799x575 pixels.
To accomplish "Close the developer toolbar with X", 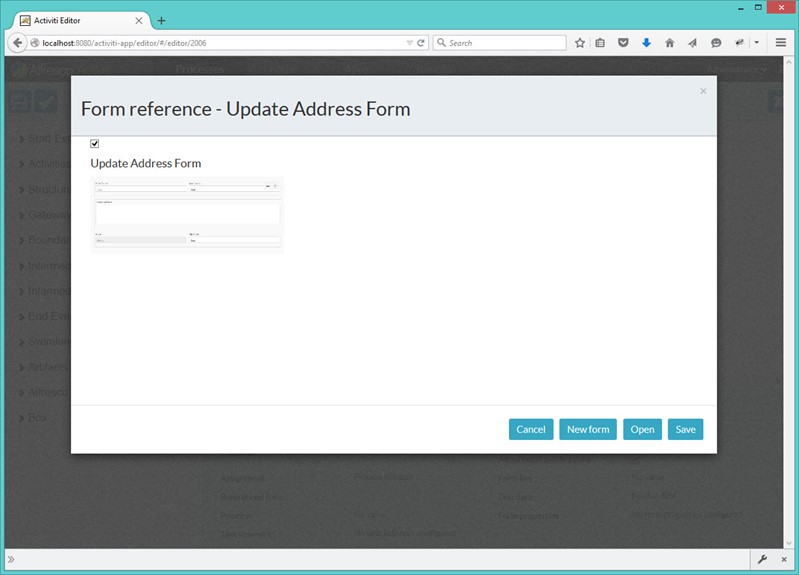I will 784,559.
